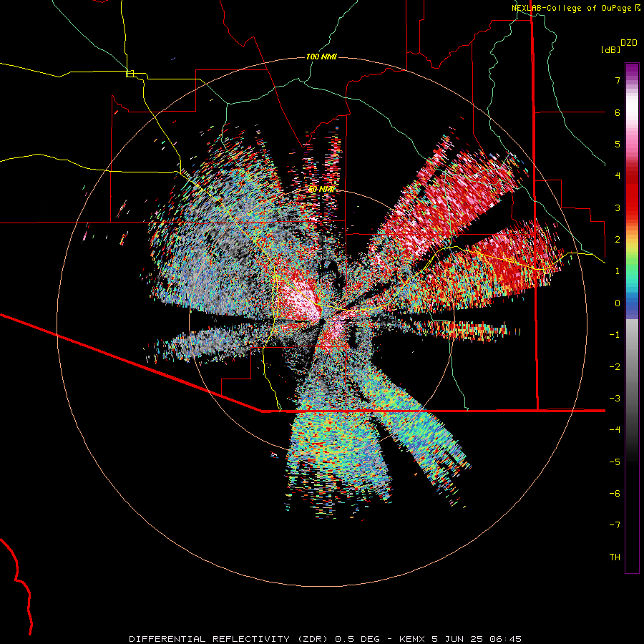Viewport: 644px width, 644px height.
Task: Click the TH threshold label
Action: 615,557
